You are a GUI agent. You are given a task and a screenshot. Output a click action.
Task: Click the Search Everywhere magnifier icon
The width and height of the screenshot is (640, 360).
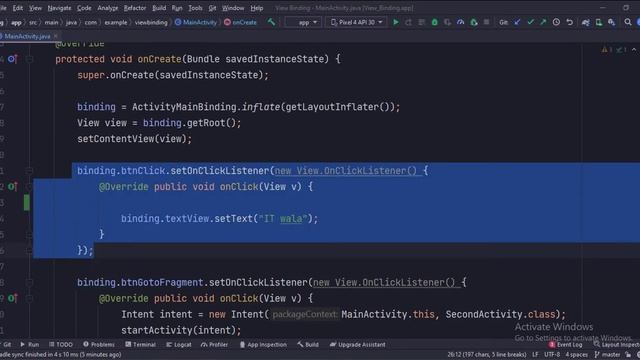(x=628, y=22)
